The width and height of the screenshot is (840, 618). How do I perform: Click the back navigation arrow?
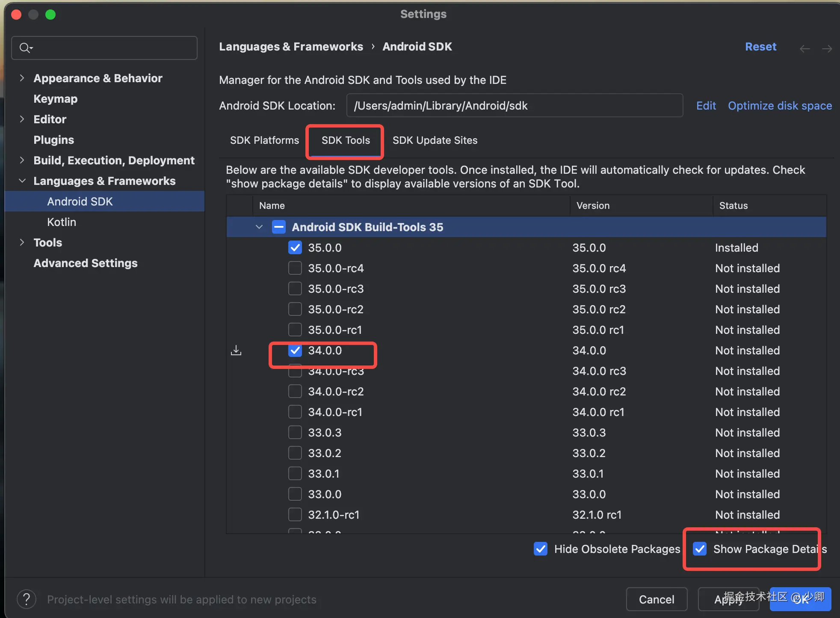(x=805, y=49)
